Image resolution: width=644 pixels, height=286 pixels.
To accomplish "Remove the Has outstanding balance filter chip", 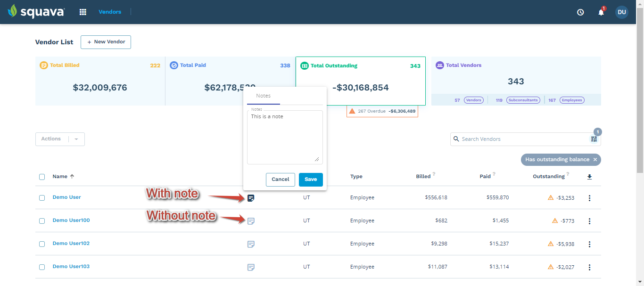I will pyautogui.click(x=595, y=160).
